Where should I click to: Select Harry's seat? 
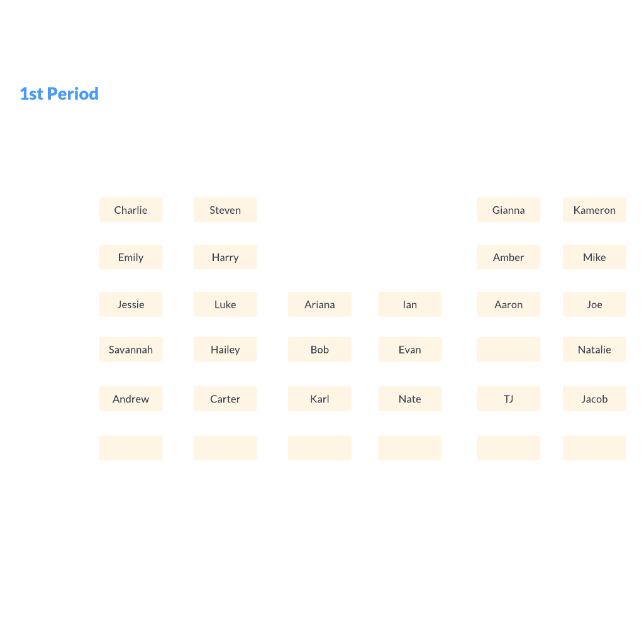[225, 257]
